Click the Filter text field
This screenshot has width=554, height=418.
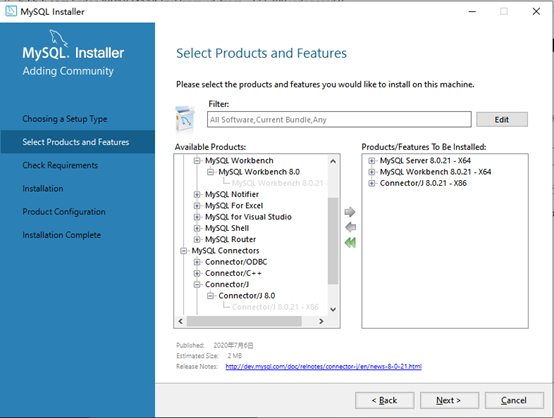339,119
